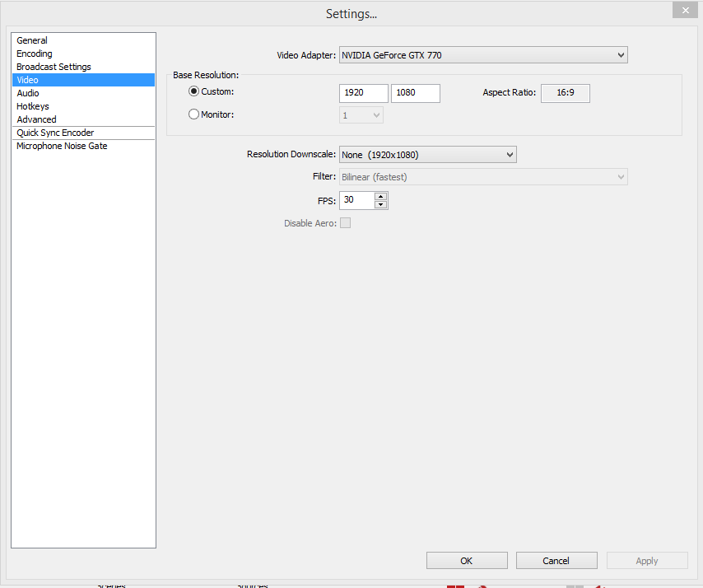Click the height field showing 1080
The height and width of the screenshot is (588, 703).
[x=416, y=93]
